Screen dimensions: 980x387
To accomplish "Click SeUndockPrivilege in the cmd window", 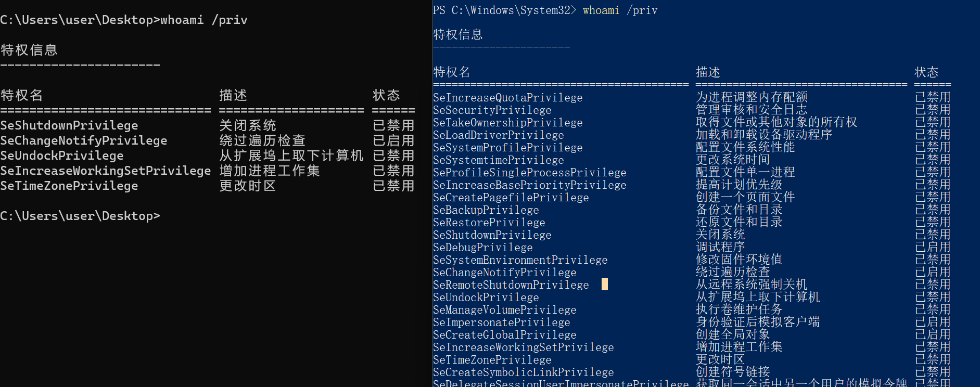I will 62,156.
